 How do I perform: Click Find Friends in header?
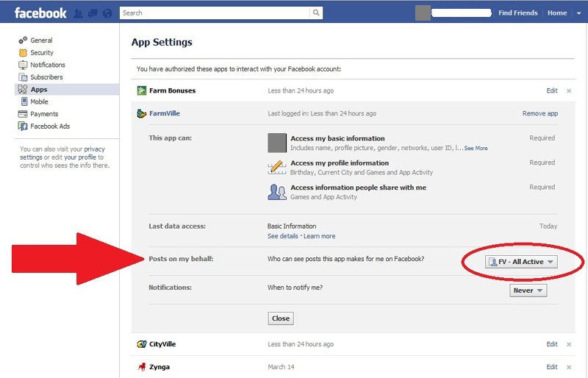coord(518,13)
